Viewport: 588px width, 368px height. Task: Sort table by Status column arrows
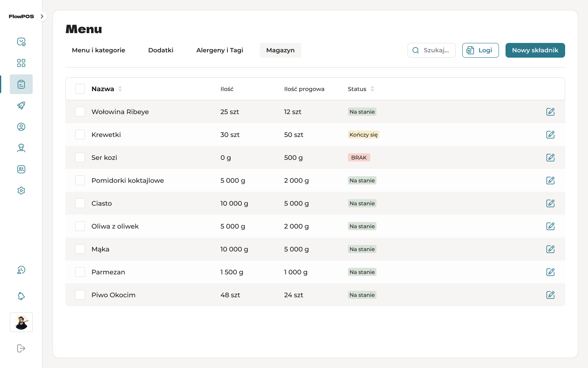[372, 89]
